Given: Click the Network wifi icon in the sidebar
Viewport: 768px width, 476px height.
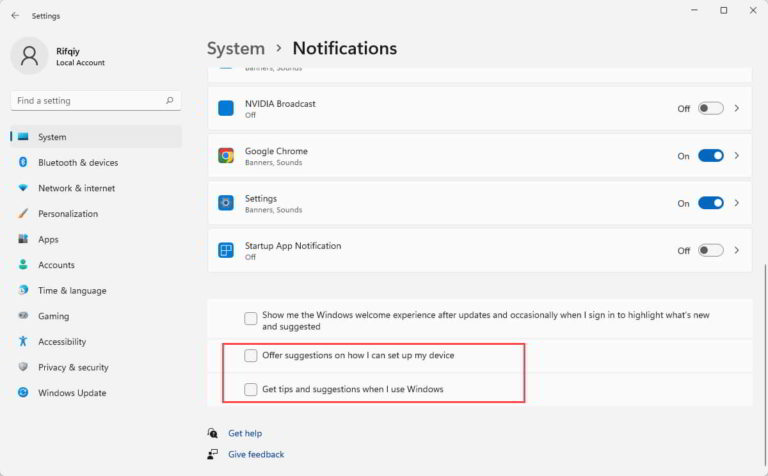Looking at the screenshot, I should pyautogui.click(x=23, y=188).
